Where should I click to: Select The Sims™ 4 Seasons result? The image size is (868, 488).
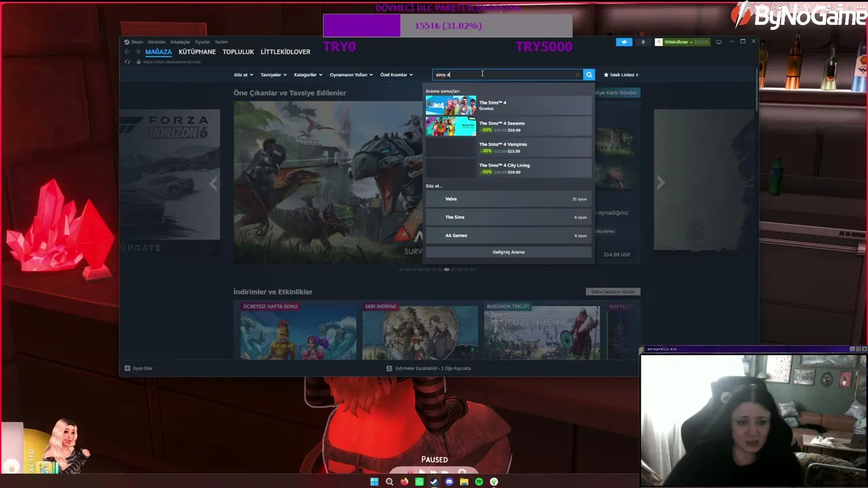coord(509,126)
